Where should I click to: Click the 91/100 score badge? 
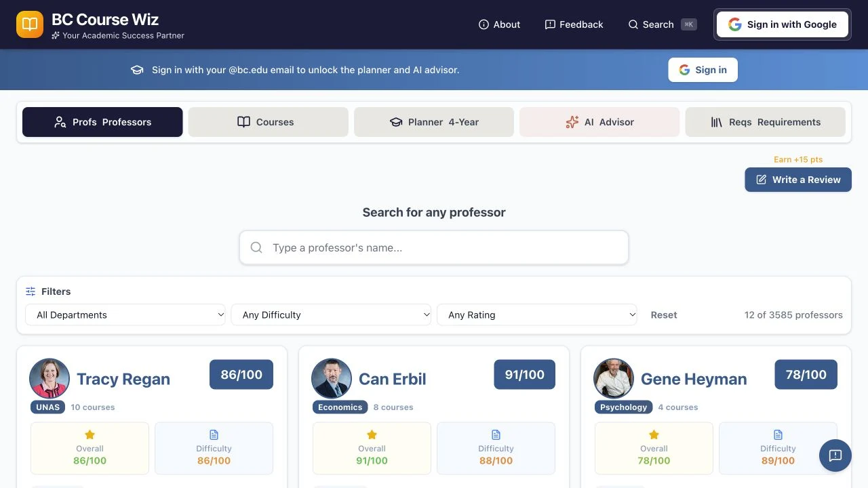[x=524, y=374]
